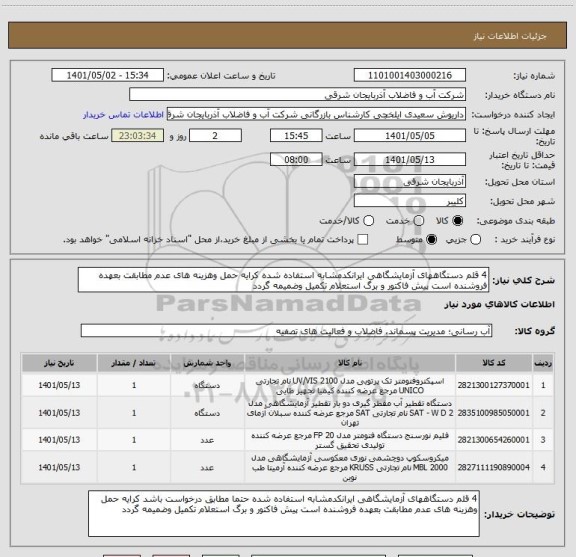Click the response deadline date 1401/05/05
The height and width of the screenshot is (557, 576).
(410, 136)
